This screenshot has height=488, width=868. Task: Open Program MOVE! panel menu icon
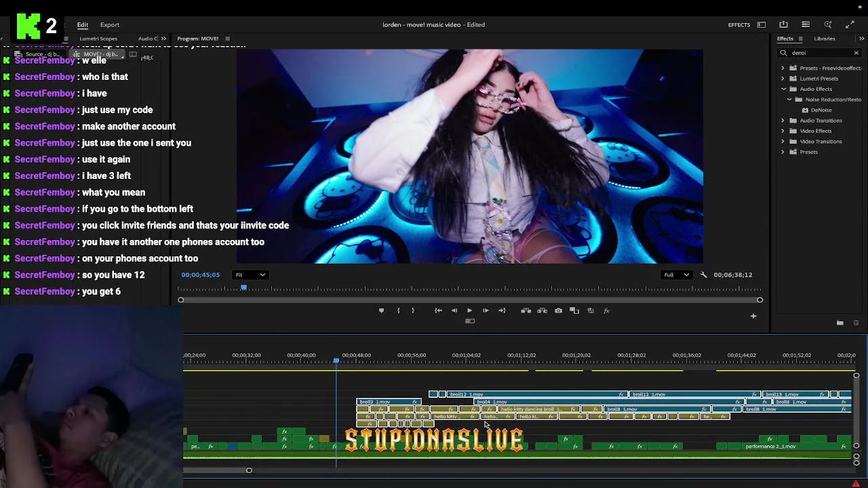227,39
